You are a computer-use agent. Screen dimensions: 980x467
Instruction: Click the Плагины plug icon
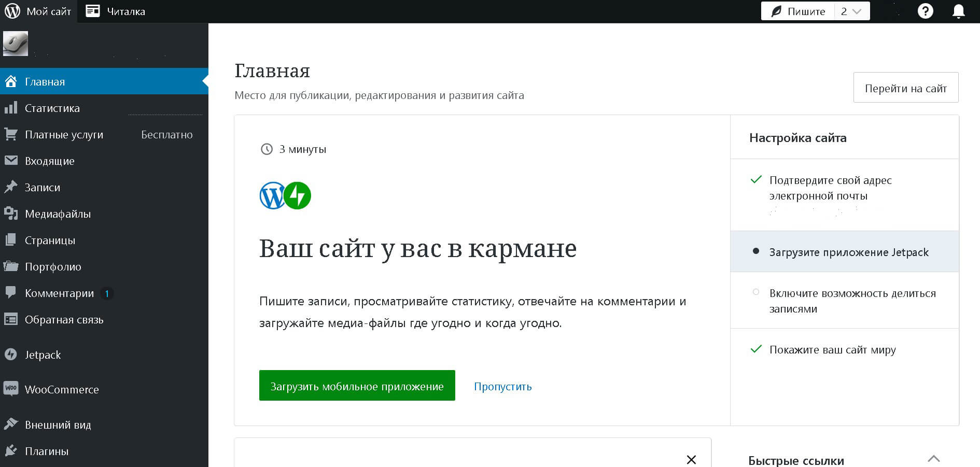(x=11, y=450)
